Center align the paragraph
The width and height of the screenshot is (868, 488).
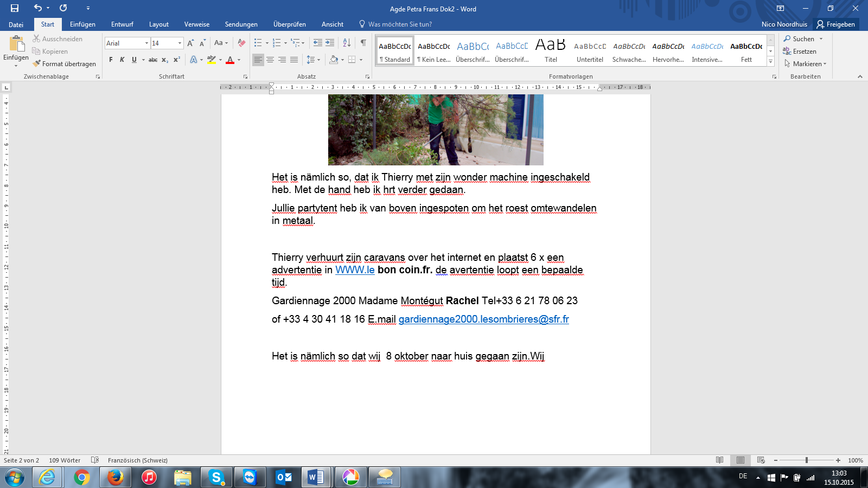point(270,60)
